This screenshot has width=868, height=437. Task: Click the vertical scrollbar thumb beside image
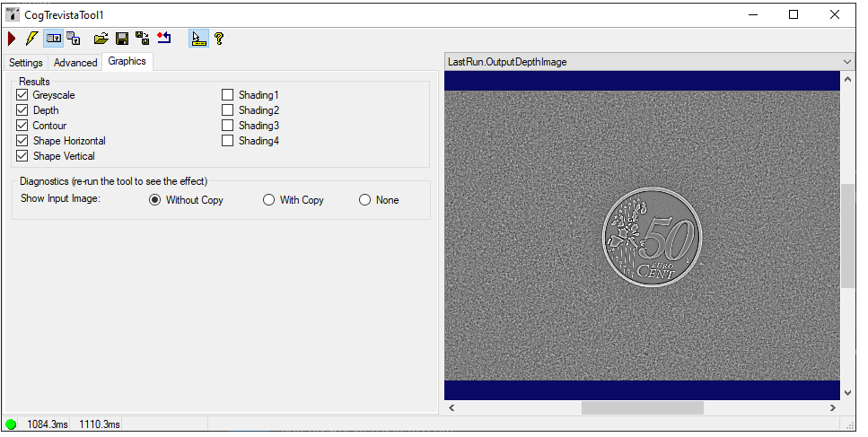(847, 236)
